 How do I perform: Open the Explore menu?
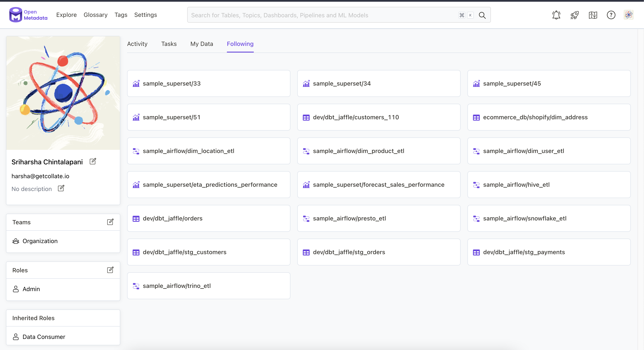[67, 15]
